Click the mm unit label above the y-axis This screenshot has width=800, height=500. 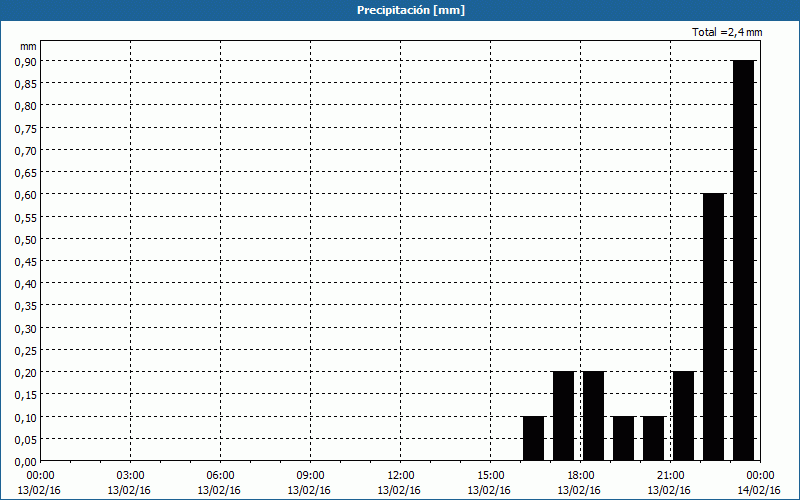click(x=28, y=46)
